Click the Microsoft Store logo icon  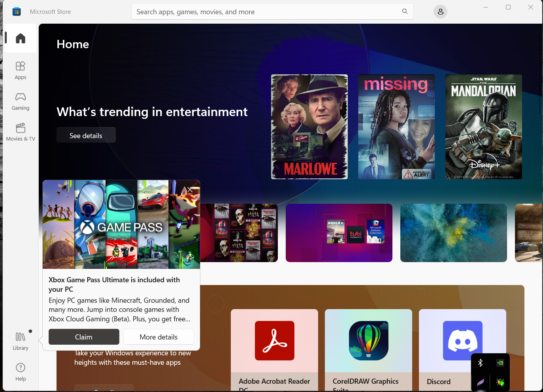click(x=17, y=11)
